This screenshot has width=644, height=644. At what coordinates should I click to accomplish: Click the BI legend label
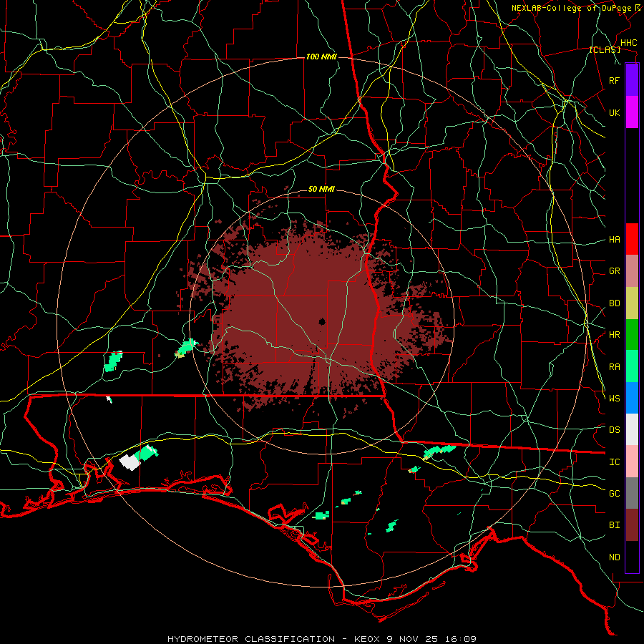point(615,525)
